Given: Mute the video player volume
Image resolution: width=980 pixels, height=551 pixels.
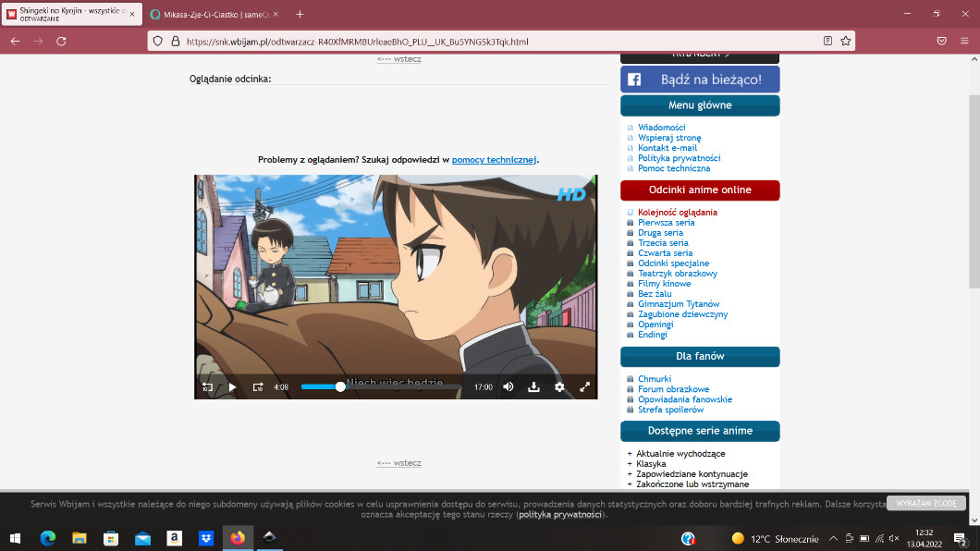Looking at the screenshot, I should [508, 387].
